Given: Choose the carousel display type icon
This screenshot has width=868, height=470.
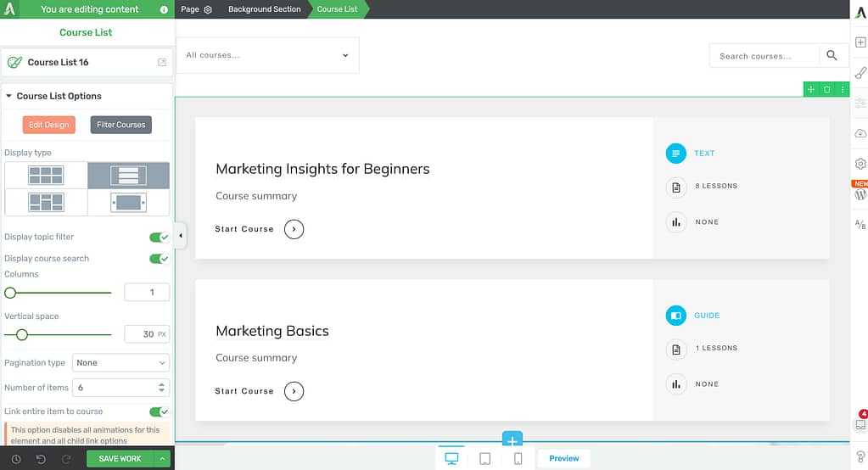Looking at the screenshot, I should tap(128, 203).
